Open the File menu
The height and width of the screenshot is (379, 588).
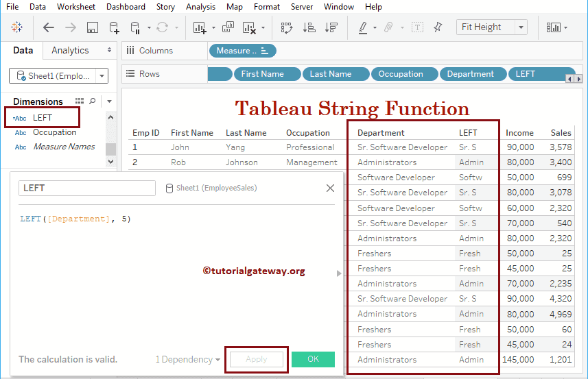[x=12, y=7]
